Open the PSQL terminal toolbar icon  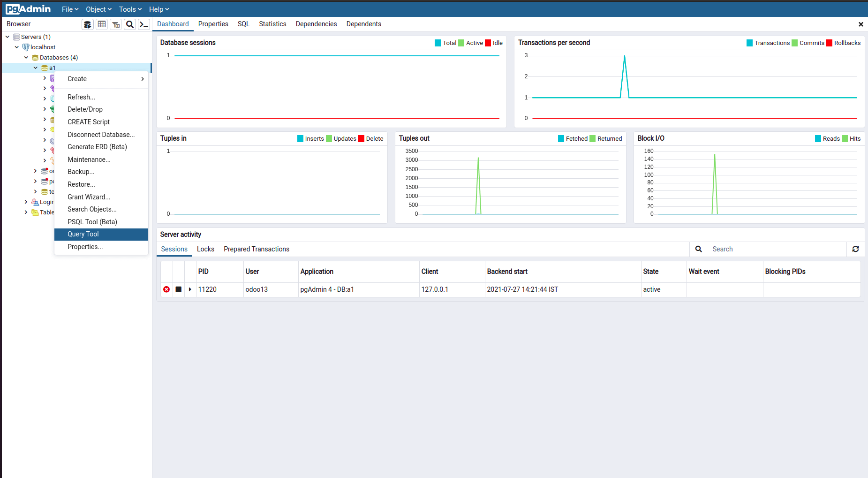(144, 24)
